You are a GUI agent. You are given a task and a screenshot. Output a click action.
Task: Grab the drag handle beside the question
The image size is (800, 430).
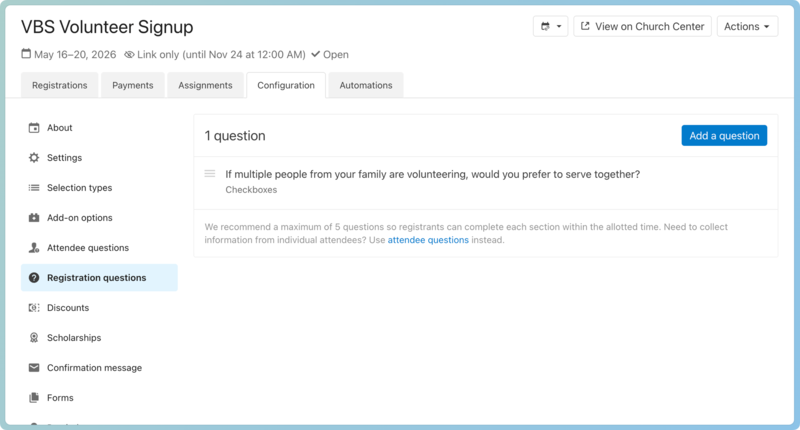pos(210,174)
